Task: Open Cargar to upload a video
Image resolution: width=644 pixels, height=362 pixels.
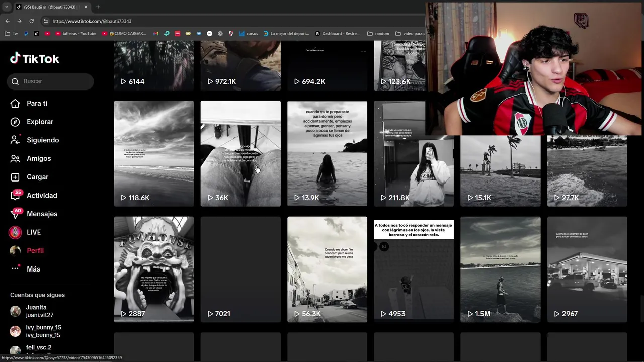Action: pyautogui.click(x=37, y=177)
